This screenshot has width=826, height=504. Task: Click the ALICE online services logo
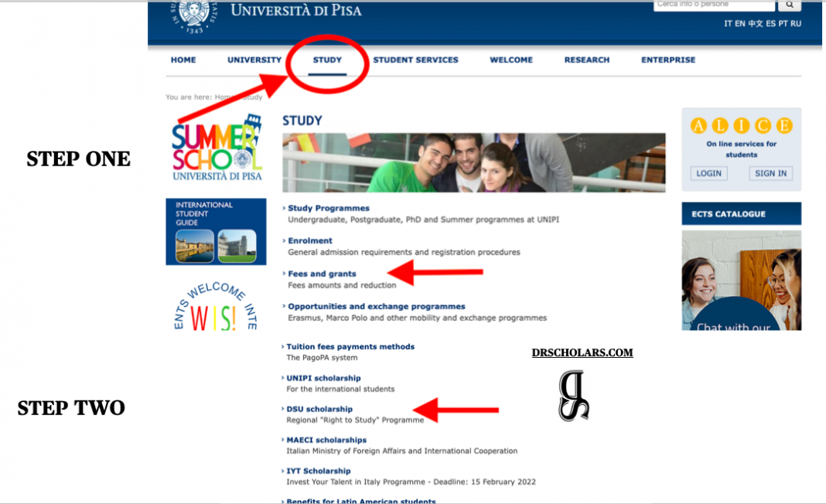(740, 125)
